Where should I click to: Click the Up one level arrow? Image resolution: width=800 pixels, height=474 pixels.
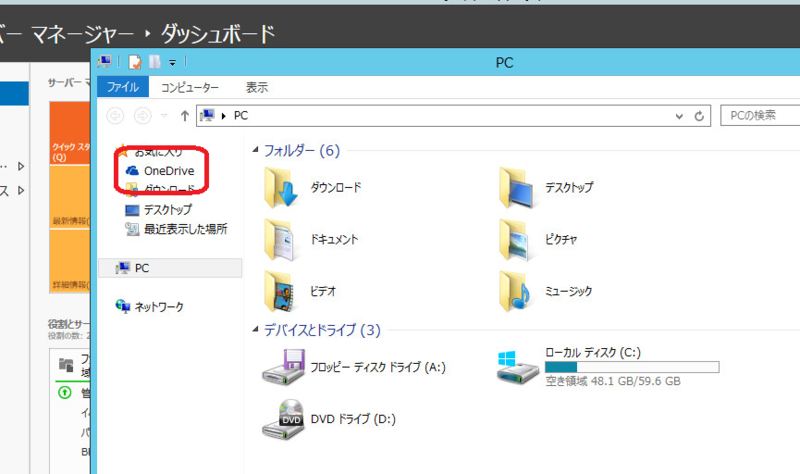(185, 116)
